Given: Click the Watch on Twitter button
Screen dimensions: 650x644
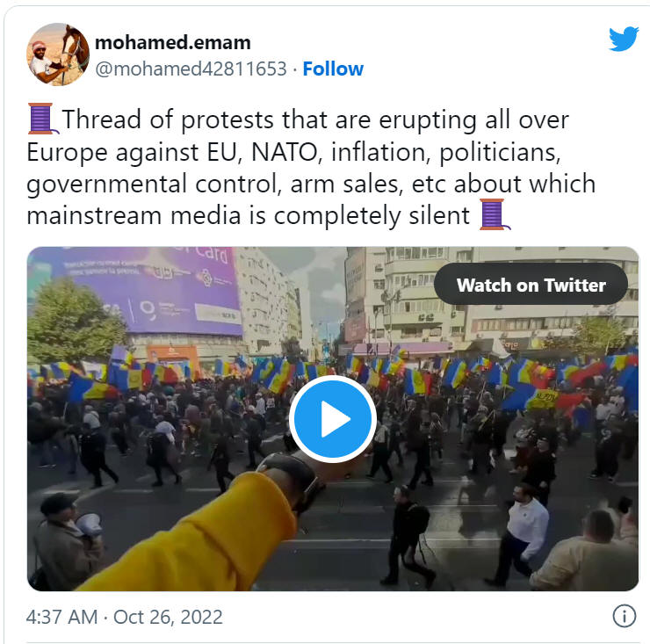Looking at the screenshot, I should 531,285.
